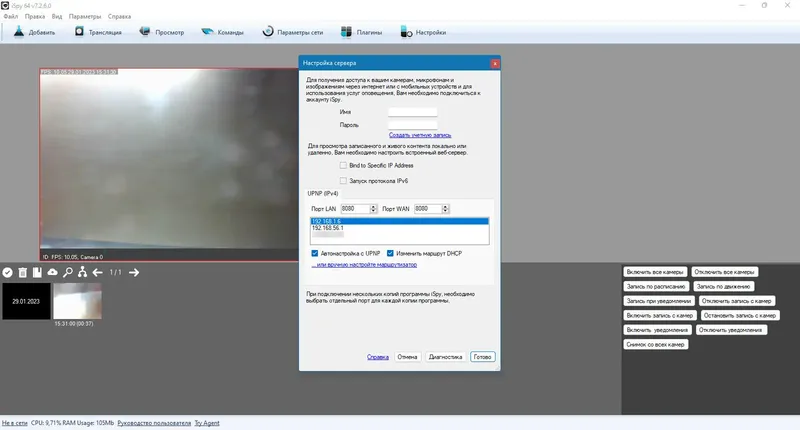Open the Файл menu
800x430 pixels.
point(11,16)
